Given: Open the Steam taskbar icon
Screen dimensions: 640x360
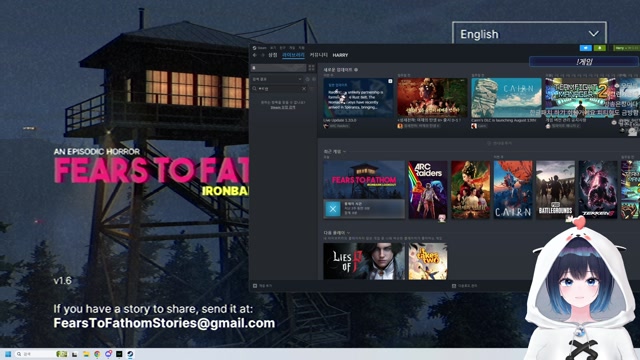Looking at the screenshot, I should tap(130, 354).
